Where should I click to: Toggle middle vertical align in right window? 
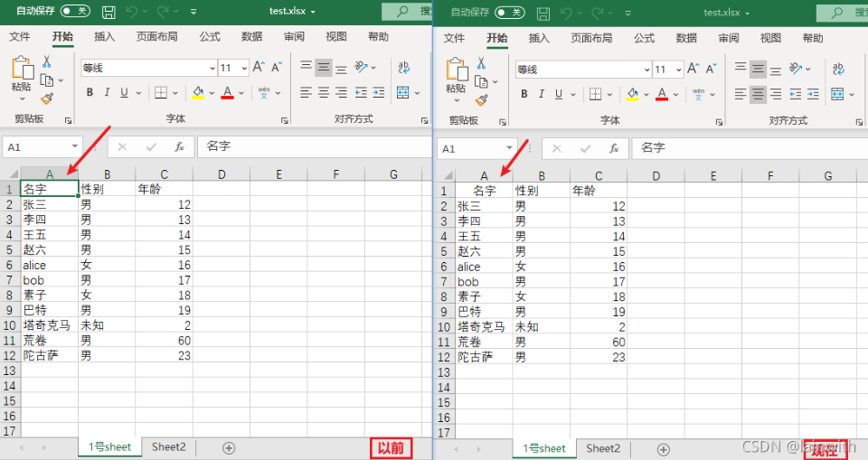(759, 70)
